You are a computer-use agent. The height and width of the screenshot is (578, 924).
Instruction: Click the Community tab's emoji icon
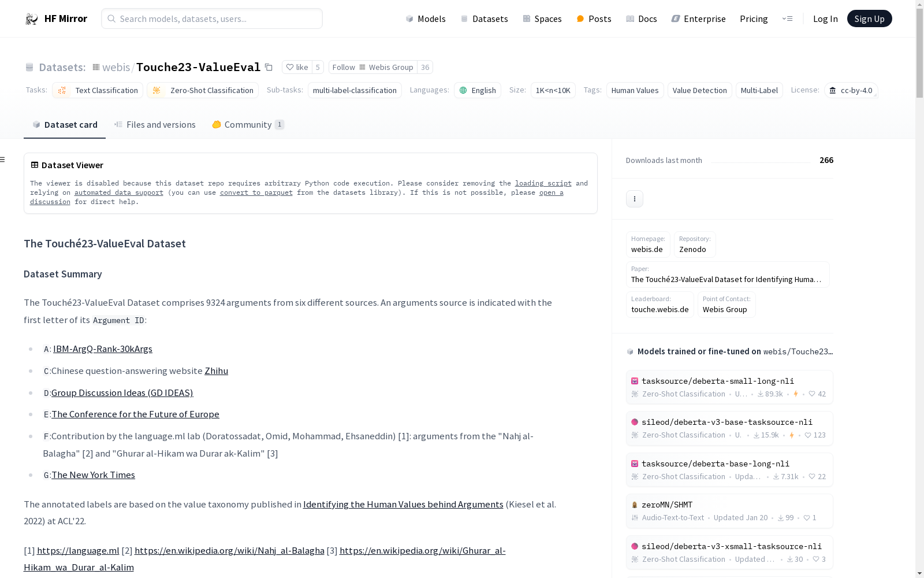[217, 124]
